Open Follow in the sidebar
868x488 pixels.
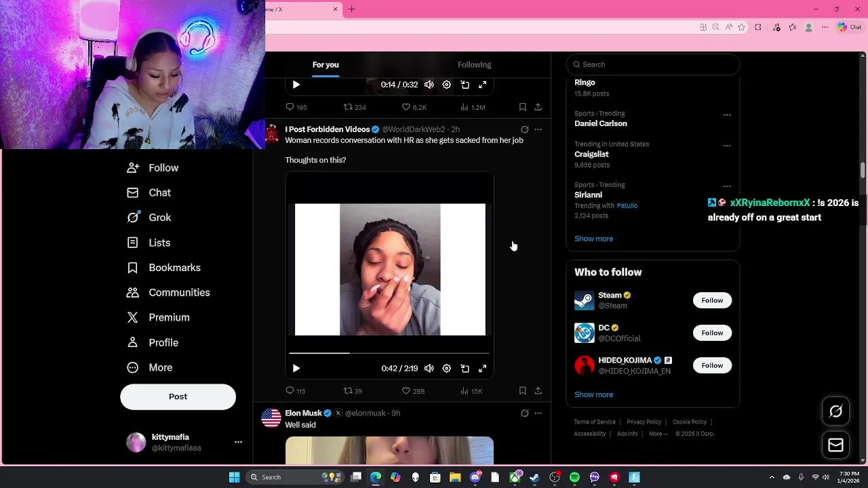click(x=153, y=168)
